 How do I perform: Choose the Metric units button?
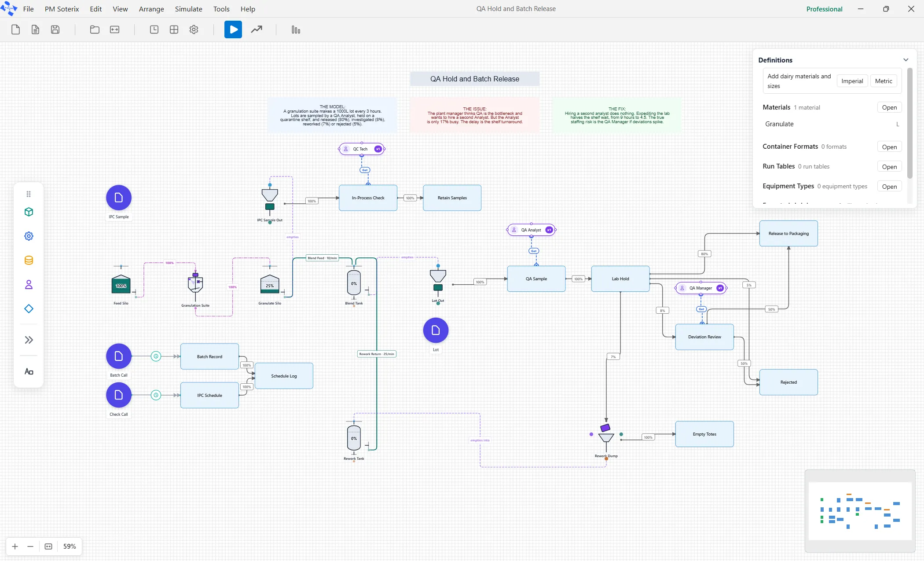click(x=884, y=81)
